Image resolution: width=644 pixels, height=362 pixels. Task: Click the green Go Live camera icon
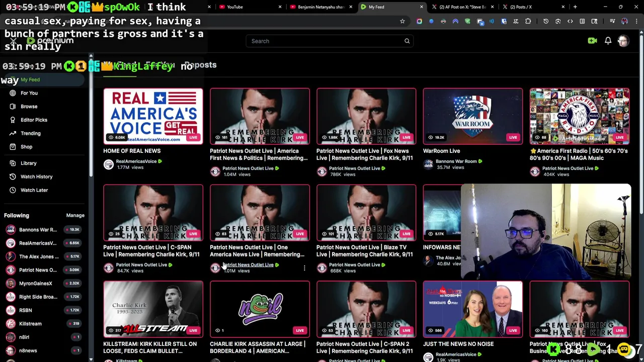(592, 41)
